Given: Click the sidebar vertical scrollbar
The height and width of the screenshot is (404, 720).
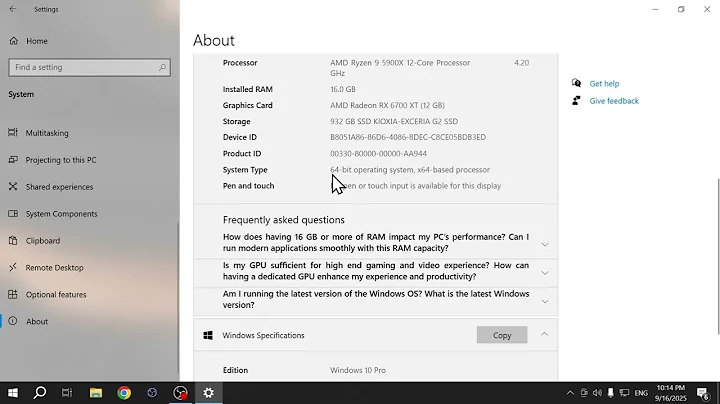Looking at the screenshot, I should 178,298.
